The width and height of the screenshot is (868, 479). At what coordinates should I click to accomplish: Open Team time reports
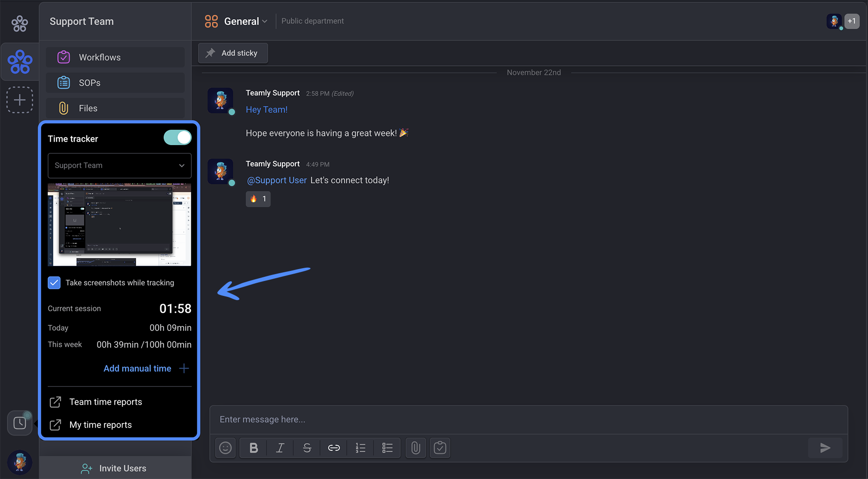pyautogui.click(x=105, y=402)
